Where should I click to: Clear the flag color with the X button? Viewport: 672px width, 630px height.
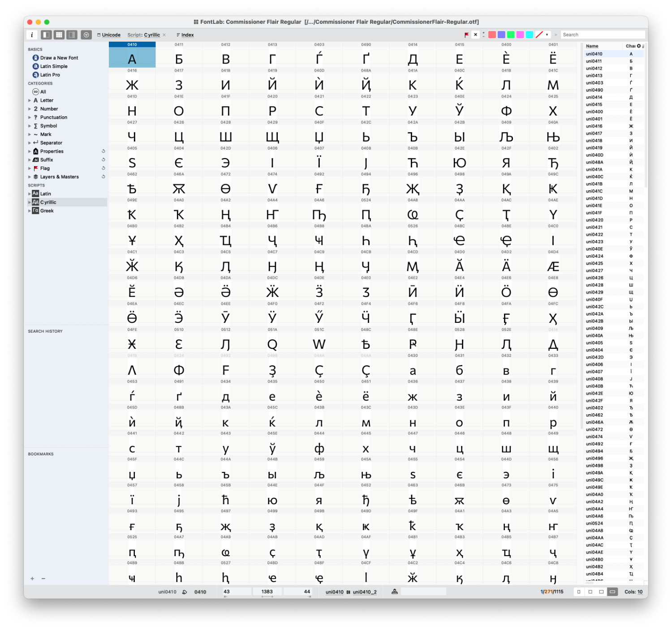(x=476, y=34)
